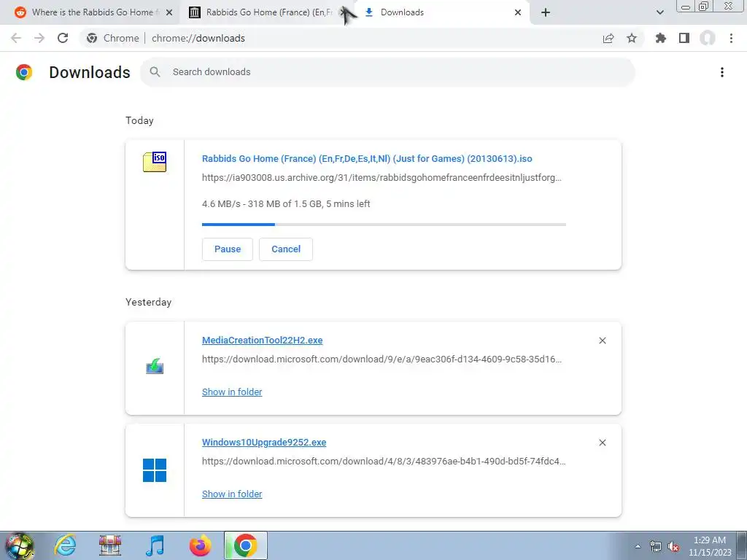Close the Downloads tab
747x560 pixels.
(x=518, y=12)
